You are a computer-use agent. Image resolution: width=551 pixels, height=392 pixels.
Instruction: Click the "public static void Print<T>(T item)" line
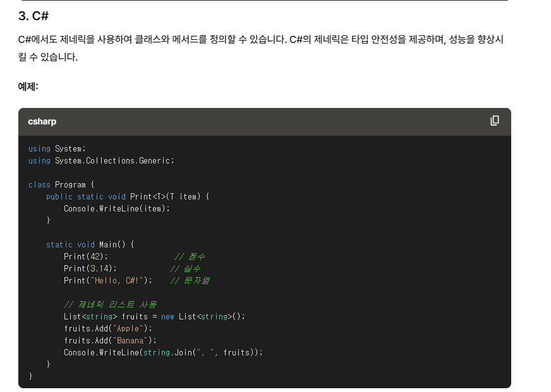coord(128,196)
